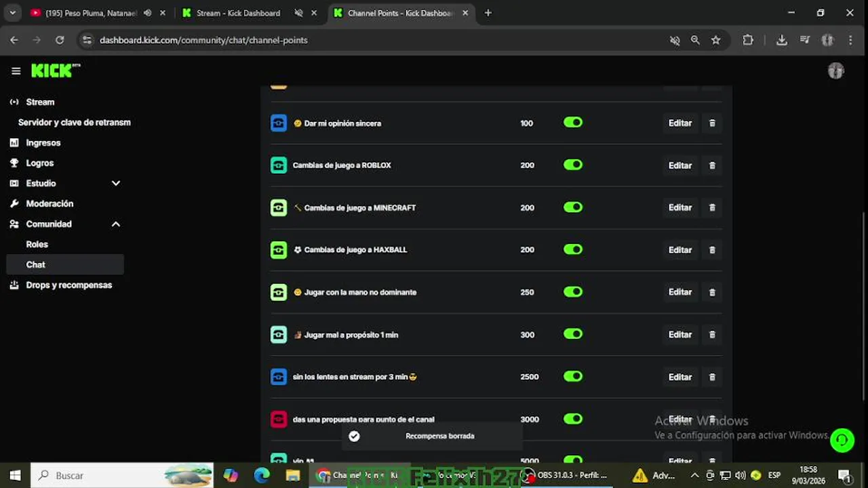
Task: Disable 'sin los lentes en stream' toggle
Action: (573, 376)
